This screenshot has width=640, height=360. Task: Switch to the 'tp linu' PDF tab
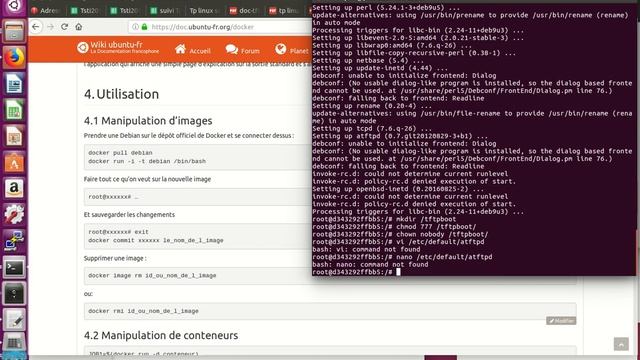pyautogui.click(x=284, y=11)
